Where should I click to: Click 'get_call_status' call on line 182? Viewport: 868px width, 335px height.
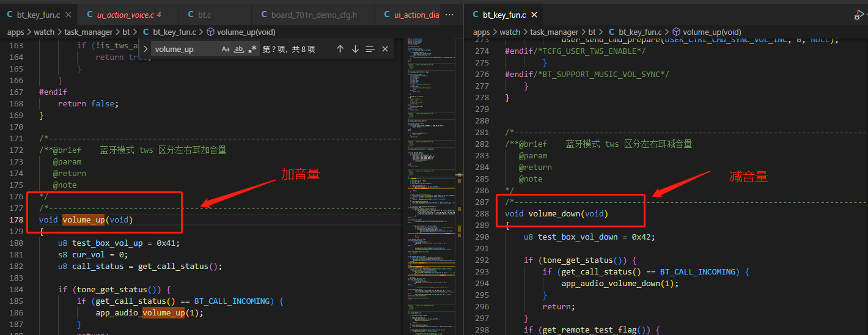pyautogui.click(x=173, y=266)
